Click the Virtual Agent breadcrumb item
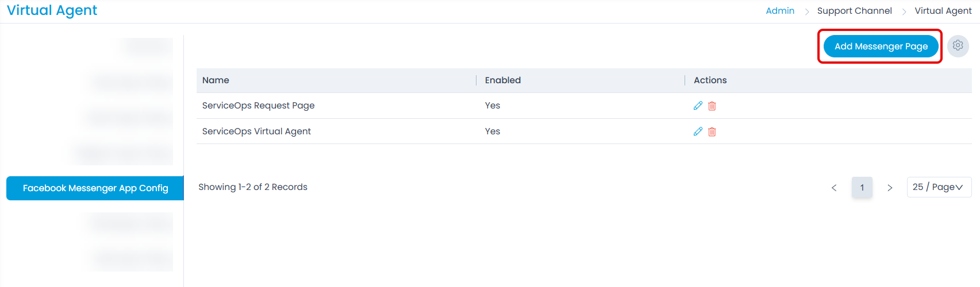980x287 pixels. coord(943,11)
